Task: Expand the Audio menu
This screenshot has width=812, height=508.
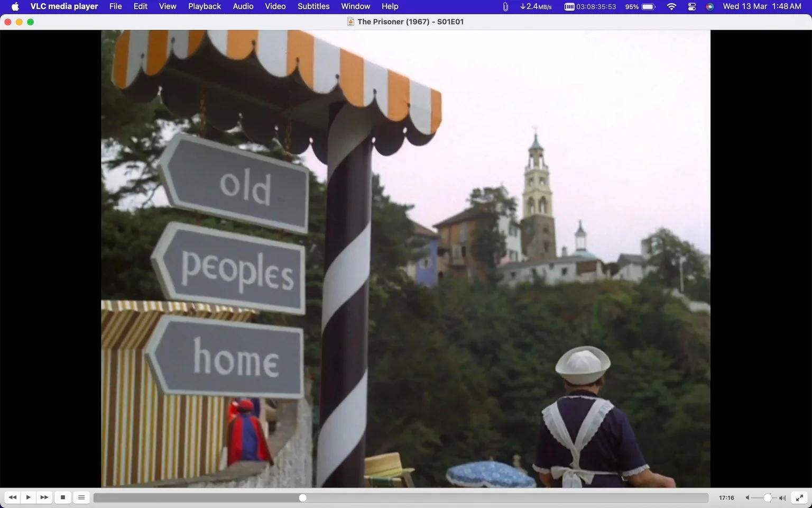Action: (x=243, y=6)
